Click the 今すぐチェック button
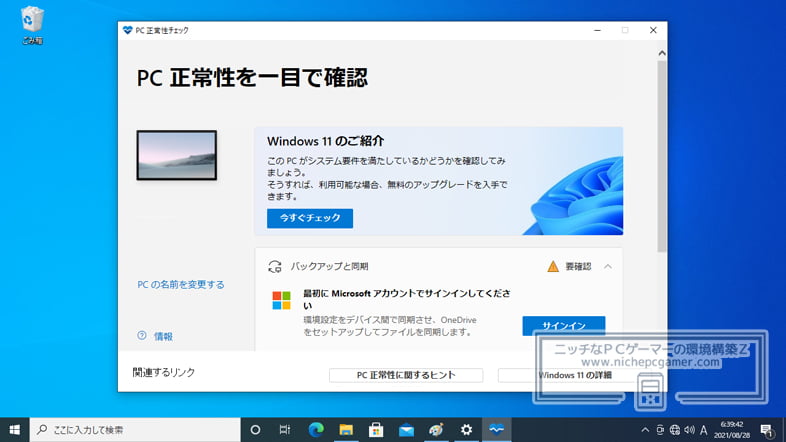 click(x=310, y=218)
